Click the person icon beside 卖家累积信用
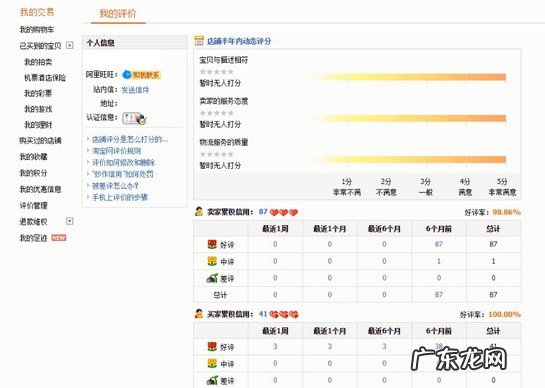 tap(199, 211)
